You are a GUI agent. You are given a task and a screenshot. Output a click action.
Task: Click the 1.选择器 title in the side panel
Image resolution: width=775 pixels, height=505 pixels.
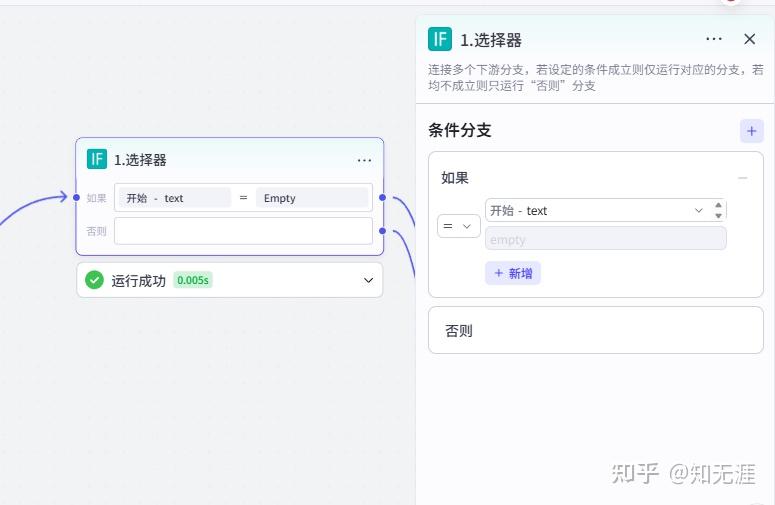click(491, 40)
